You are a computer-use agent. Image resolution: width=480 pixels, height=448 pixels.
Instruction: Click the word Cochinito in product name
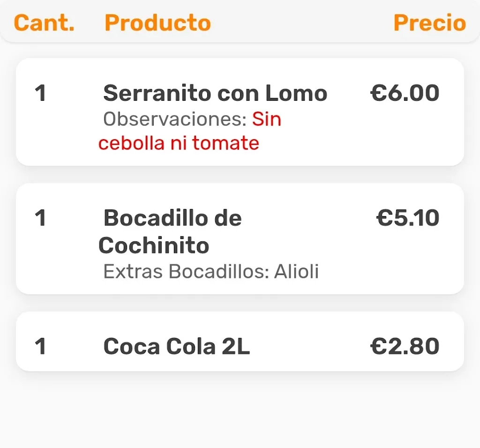pos(154,245)
